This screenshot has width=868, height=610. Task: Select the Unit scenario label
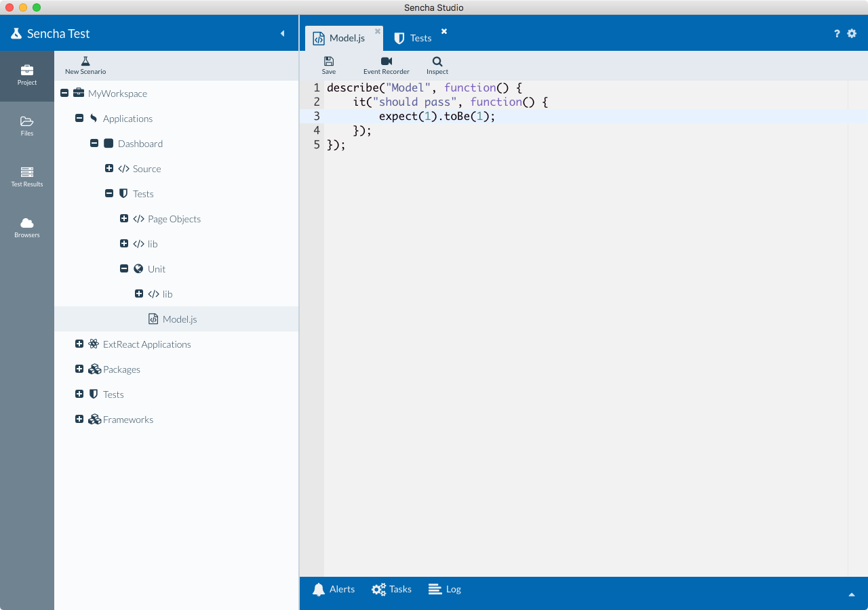point(157,269)
